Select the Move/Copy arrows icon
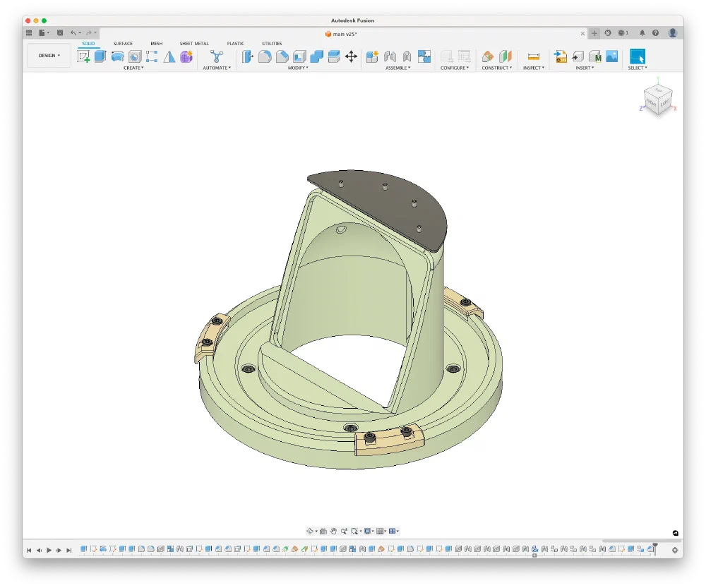 351,56
